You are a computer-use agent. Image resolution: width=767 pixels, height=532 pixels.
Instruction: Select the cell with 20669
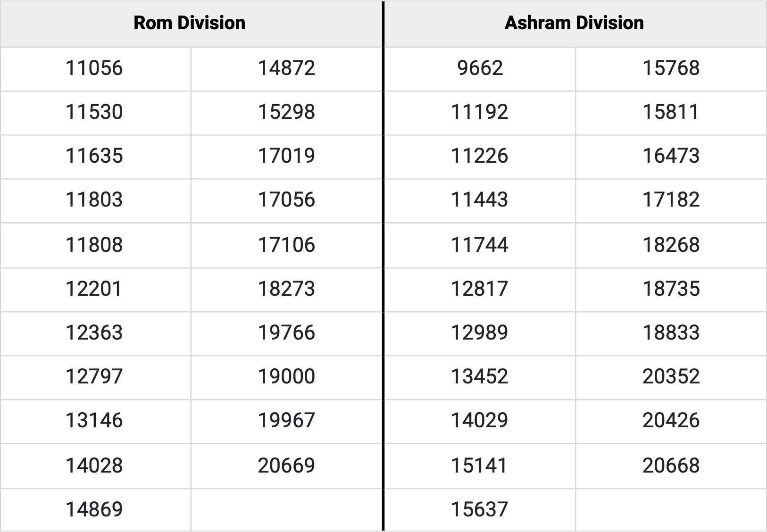coord(287,466)
